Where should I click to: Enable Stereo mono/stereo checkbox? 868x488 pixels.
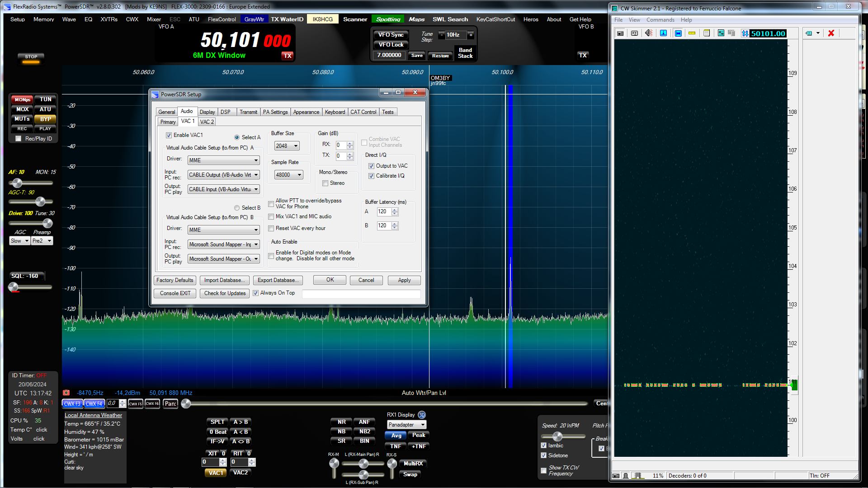coord(325,183)
